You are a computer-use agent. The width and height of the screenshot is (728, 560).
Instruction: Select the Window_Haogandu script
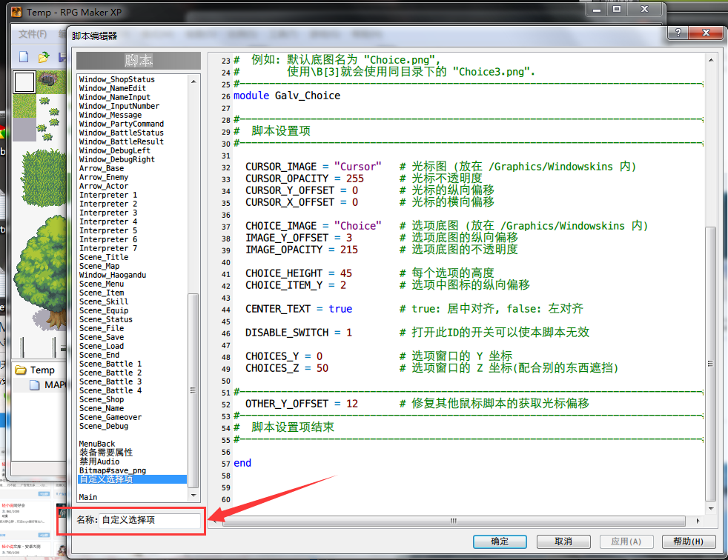pyautogui.click(x=113, y=275)
